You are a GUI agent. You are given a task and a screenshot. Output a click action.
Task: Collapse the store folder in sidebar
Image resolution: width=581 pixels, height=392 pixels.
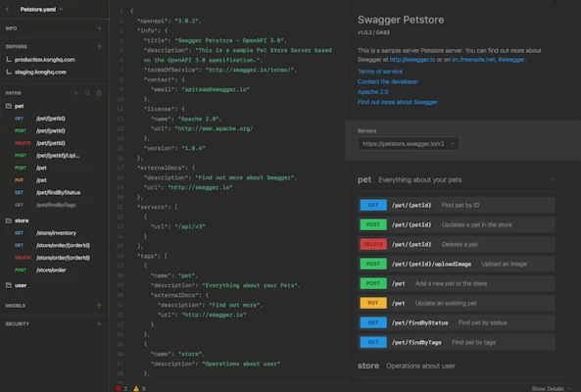[17, 220]
